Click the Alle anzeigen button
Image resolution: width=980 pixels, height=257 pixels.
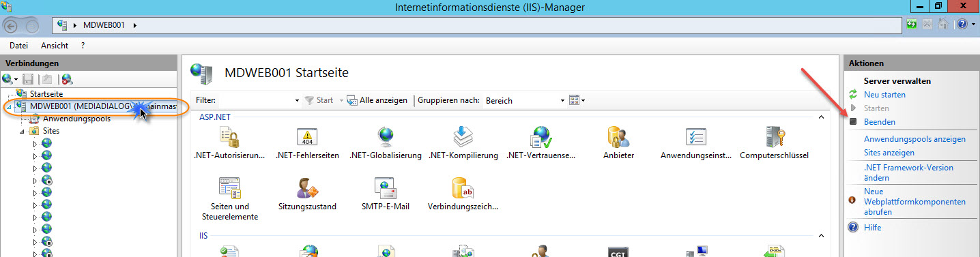click(x=377, y=100)
